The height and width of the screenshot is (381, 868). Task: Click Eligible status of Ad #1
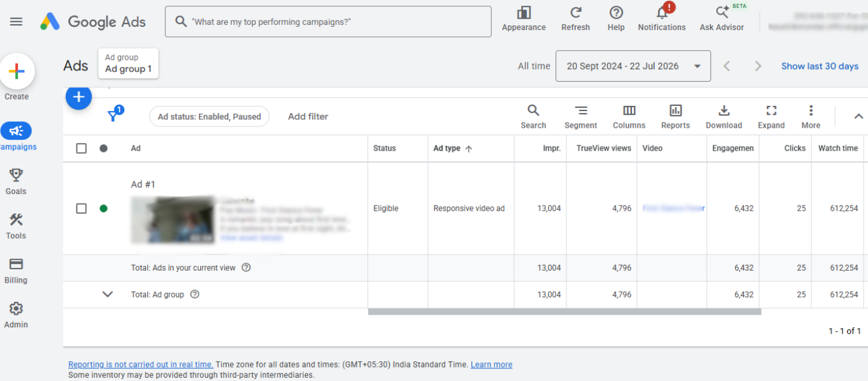[x=386, y=208]
